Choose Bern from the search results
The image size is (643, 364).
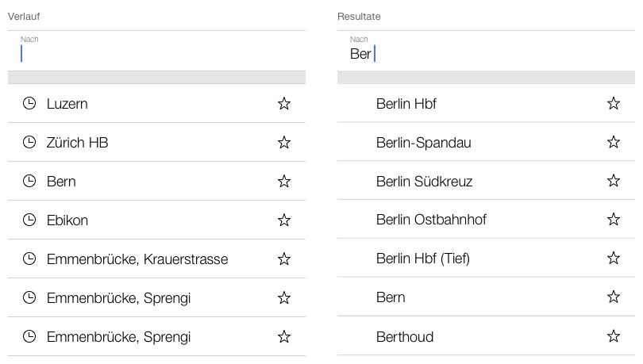[x=391, y=297]
